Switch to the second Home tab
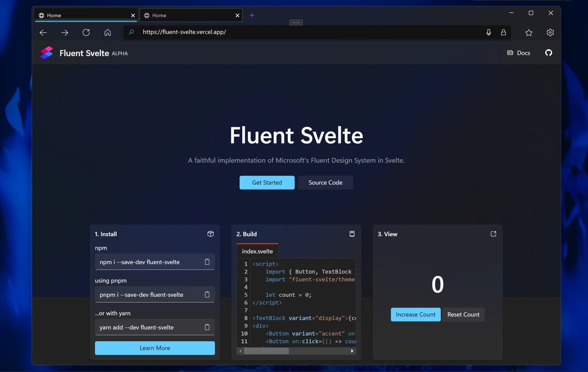This screenshot has height=372, width=588. point(191,15)
